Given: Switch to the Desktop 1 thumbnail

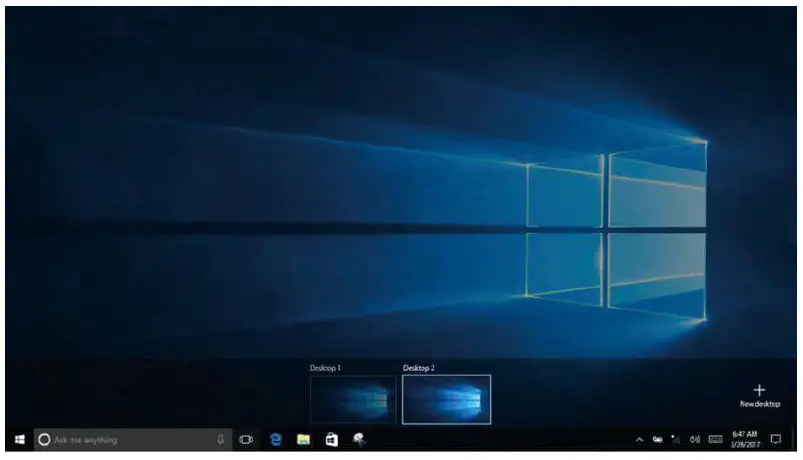Looking at the screenshot, I should 353,399.
